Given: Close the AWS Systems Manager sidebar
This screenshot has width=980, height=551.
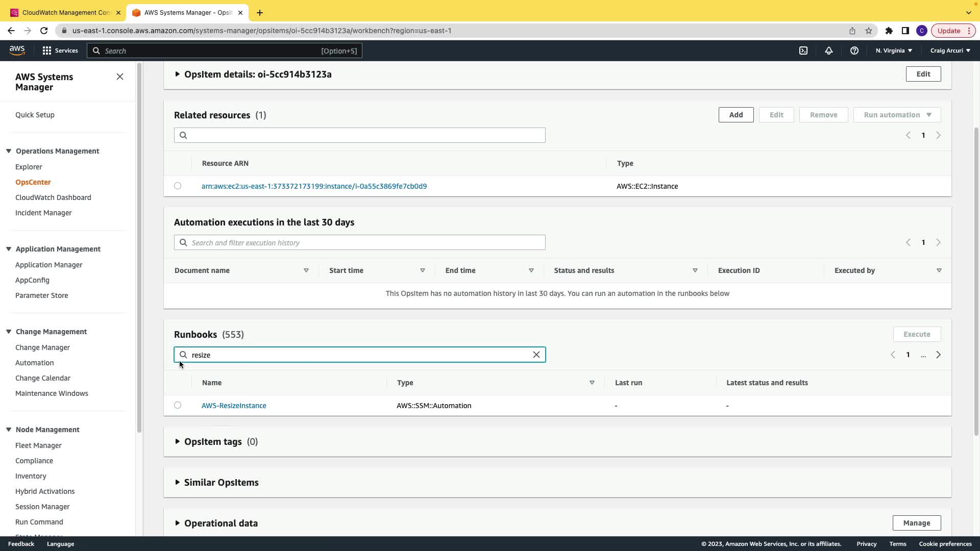Looking at the screenshot, I should 120,77.
